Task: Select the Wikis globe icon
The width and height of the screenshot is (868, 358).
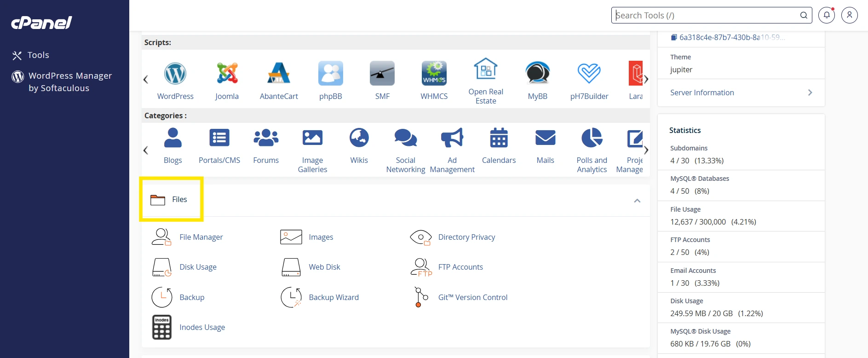Action: pyautogui.click(x=359, y=138)
